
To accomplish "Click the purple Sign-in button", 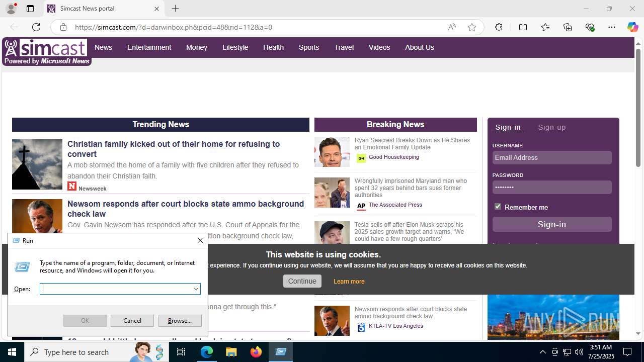I will 552,224.
